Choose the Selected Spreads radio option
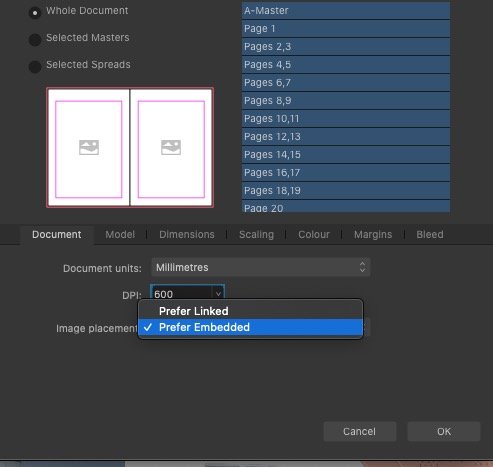Viewport: 493px width, 467px height. click(35, 66)
